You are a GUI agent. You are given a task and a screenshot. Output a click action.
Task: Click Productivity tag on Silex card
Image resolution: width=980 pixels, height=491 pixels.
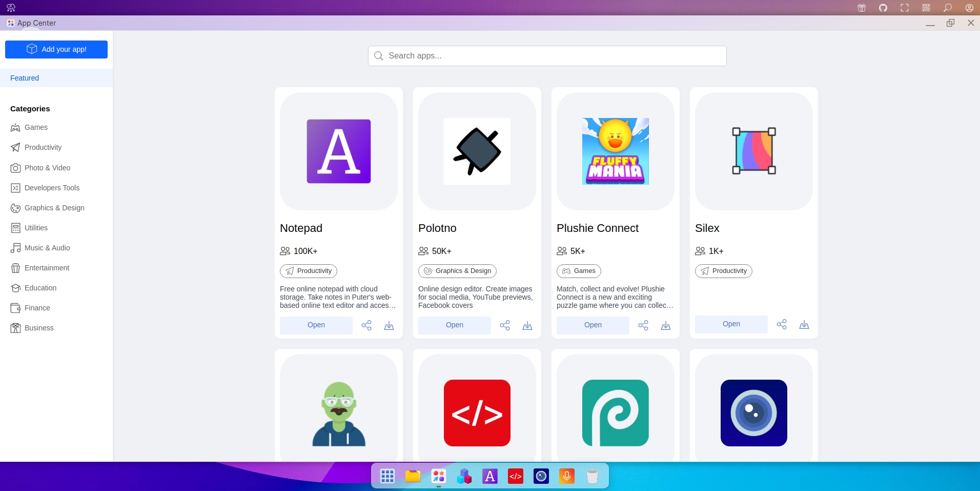pos(724,271)
